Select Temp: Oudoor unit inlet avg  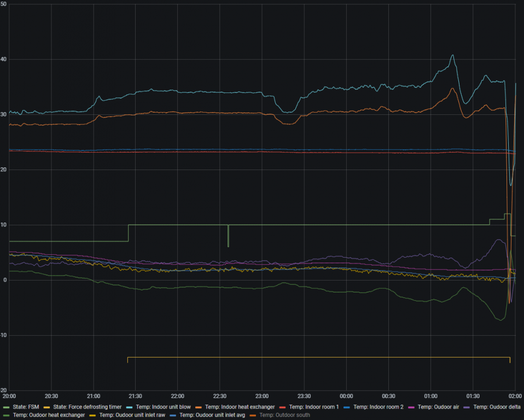click(x=212, y=415)
